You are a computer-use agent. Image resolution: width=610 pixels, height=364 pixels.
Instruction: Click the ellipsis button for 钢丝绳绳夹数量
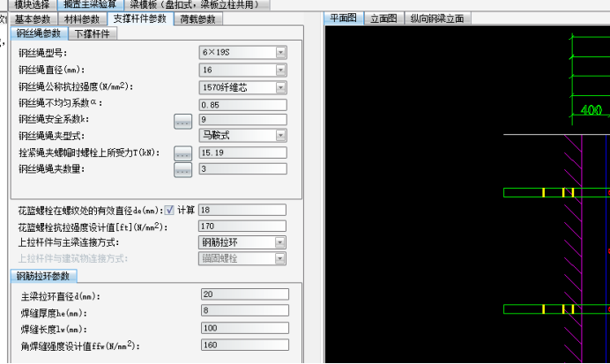point(182,170)
